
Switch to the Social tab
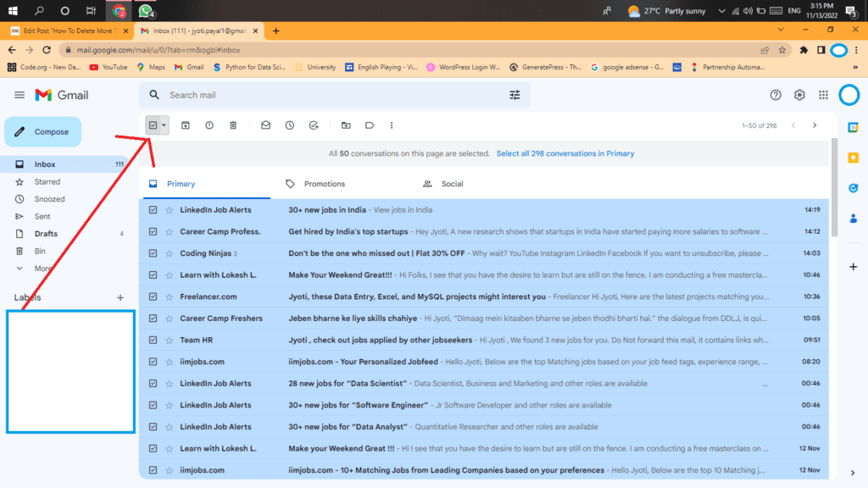coord(452,184)
